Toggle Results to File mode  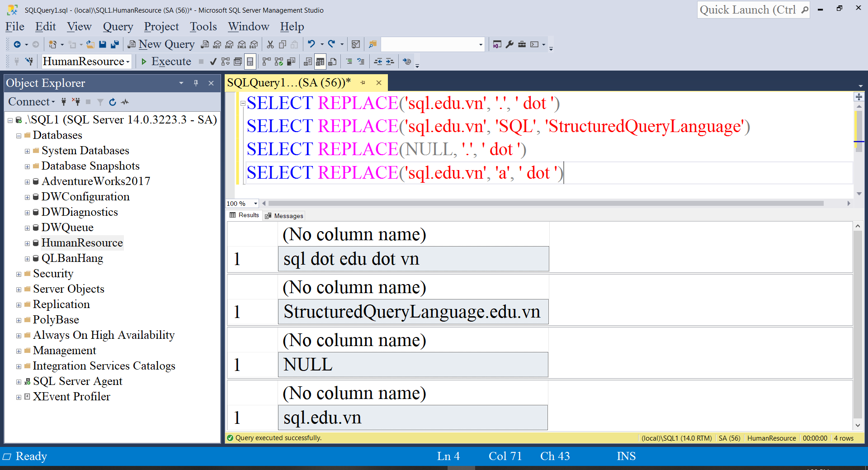click(x=332, y=62)
